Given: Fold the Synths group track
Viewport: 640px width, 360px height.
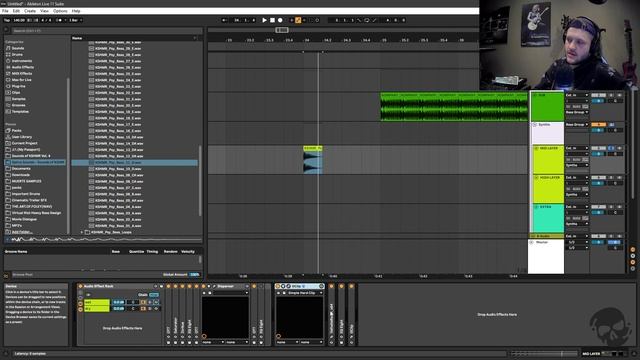Looking at the screenshot, I should pos(535,125).
